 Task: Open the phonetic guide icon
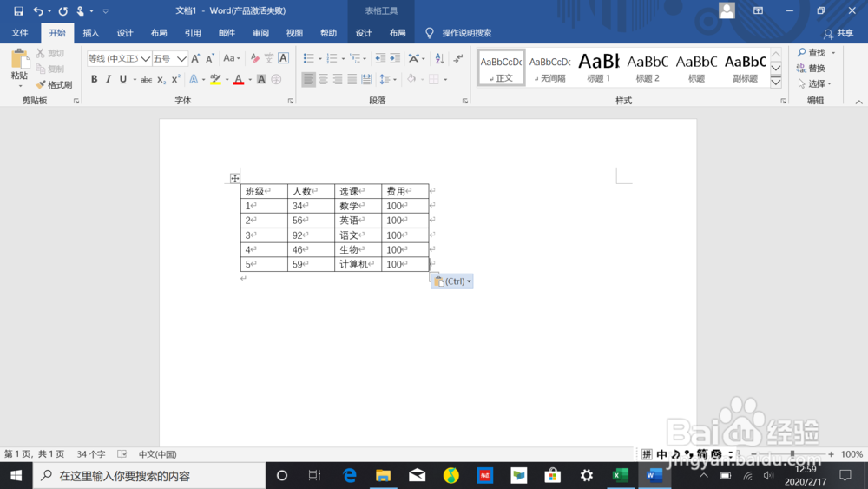point(269,58)
